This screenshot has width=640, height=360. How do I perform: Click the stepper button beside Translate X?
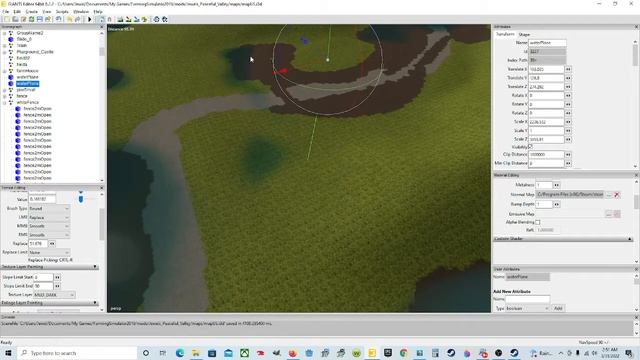(x=568, y=69)
